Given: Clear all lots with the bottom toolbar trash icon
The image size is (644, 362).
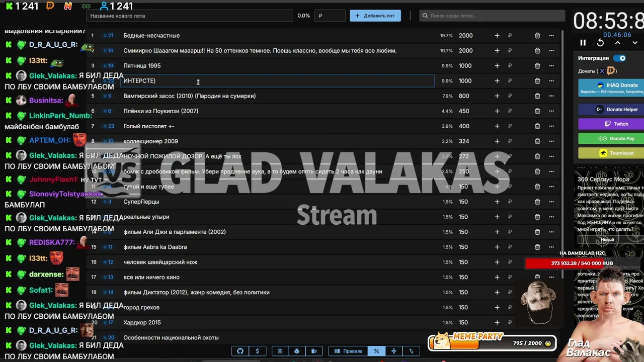Looking at the screenshot, I should (x=314, y=351).
